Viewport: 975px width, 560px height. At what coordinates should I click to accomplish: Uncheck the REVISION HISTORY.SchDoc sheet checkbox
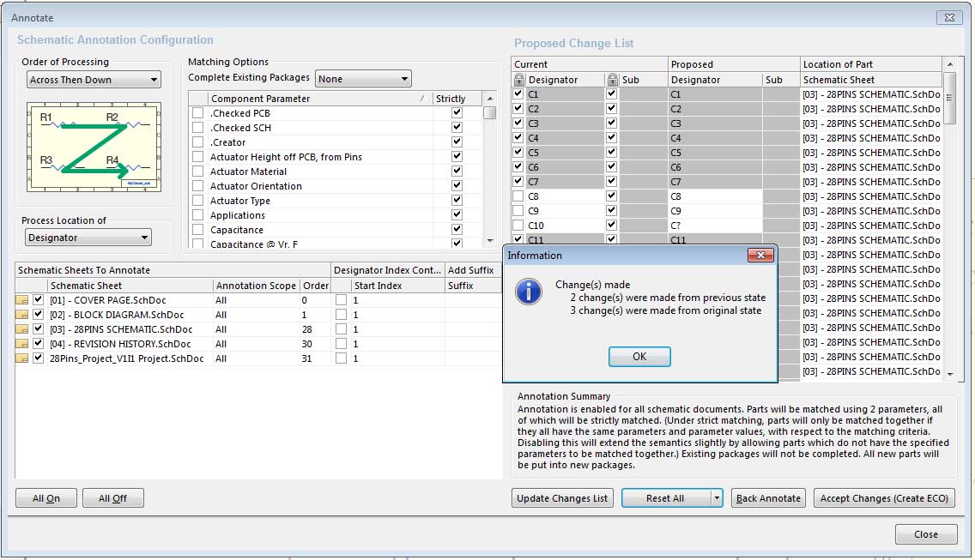[x=39, y=344]
